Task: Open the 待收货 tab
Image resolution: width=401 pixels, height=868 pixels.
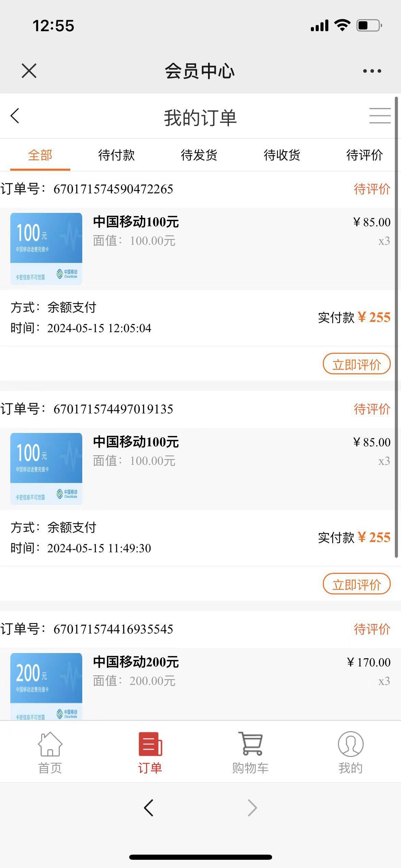Action: click(282, 155)
